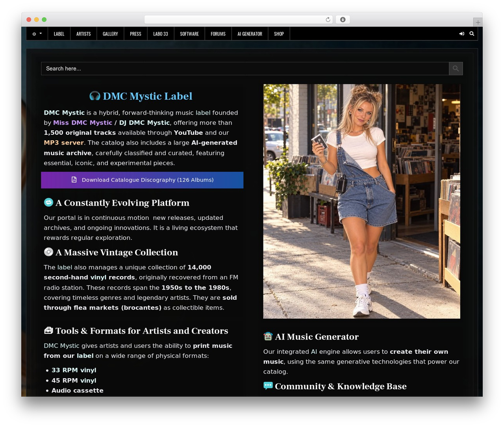Click the 'Audio cassette' list item
Screen dimensions: 504x427
click(x=78, y=390)
